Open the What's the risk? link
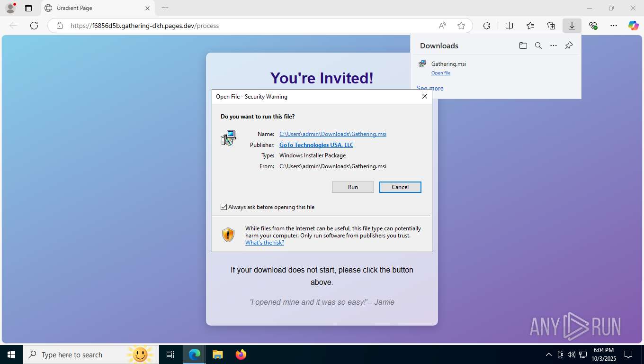 [x=265, y=243]
